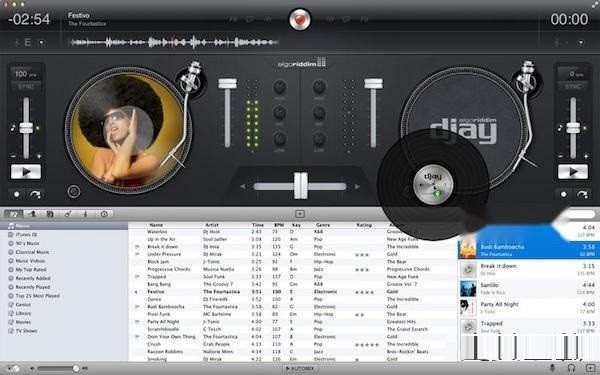The image size is (600, 375).
Task: Toggle the queue panel button bottom right
Action: click(x=590, y=368)
